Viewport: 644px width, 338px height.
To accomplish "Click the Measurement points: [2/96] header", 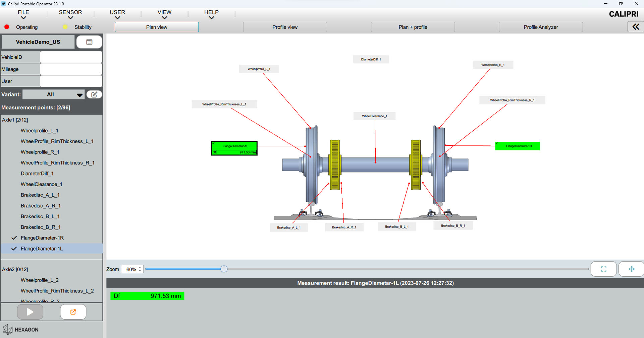I will (36, 108).
